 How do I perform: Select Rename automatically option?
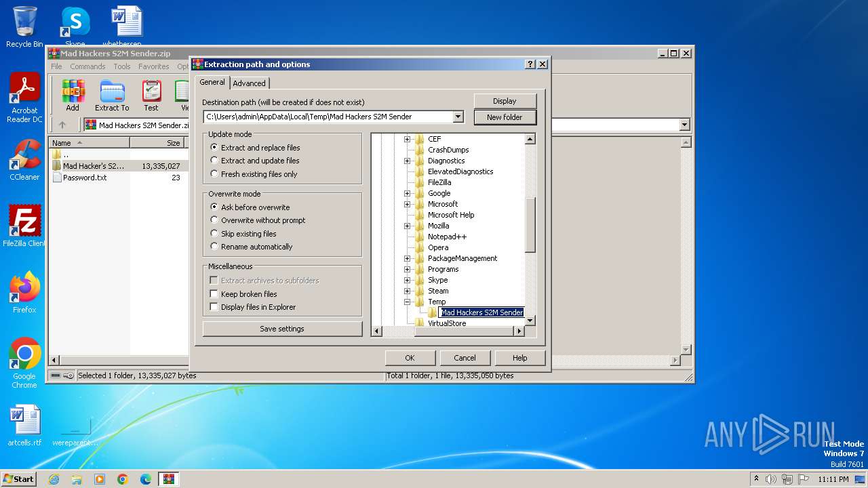251,247
